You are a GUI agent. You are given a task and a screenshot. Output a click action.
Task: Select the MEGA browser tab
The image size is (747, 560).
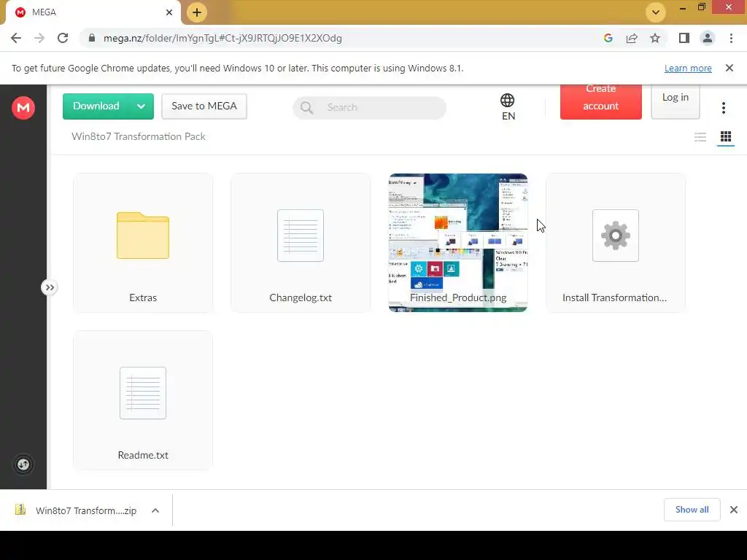93,12
